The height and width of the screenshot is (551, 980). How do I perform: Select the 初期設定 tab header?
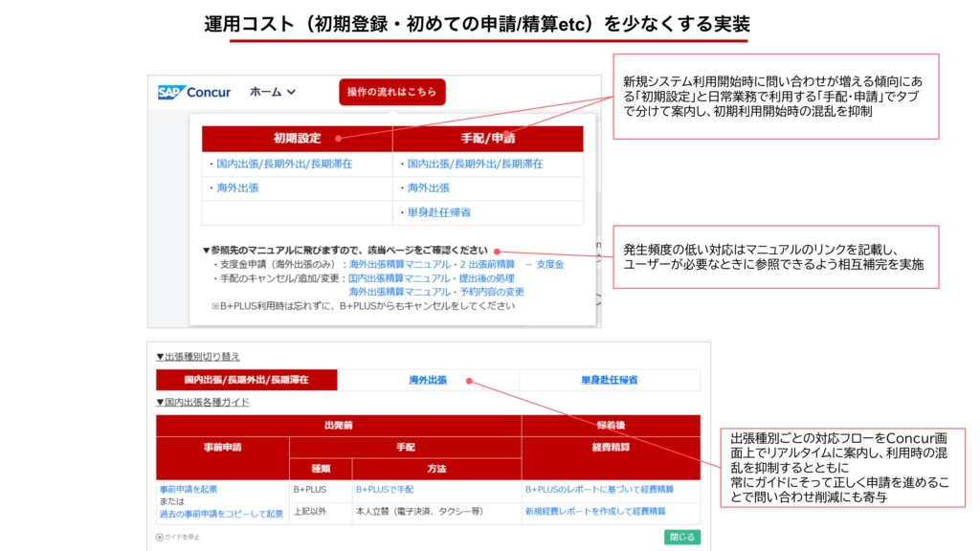297,138
